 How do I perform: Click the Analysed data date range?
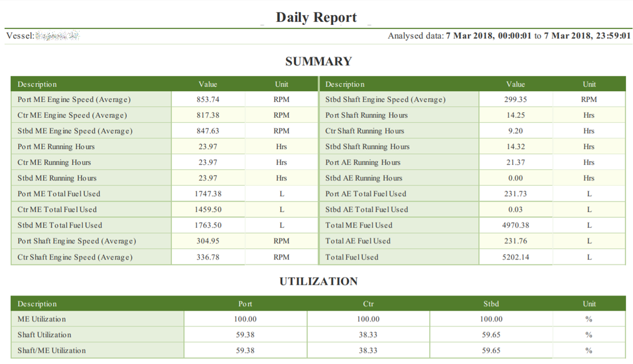pos(538,36)
